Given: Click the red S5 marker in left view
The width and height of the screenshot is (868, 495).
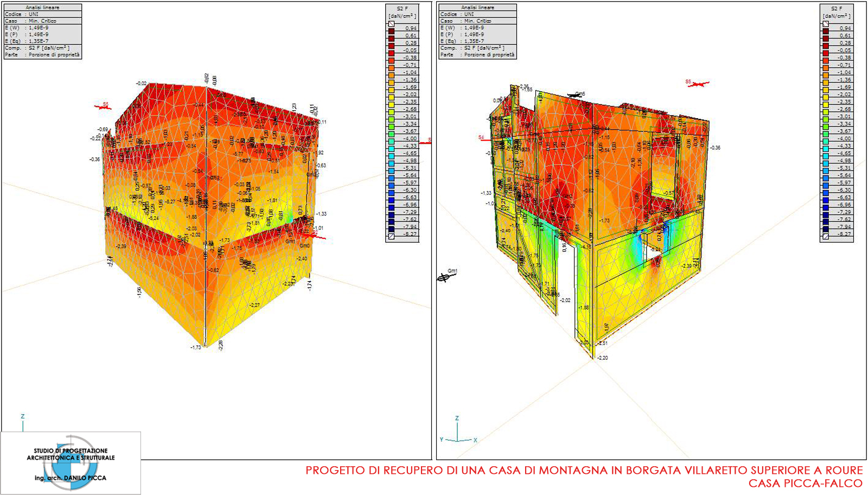Looking at the screenshot, I should [103, 106].
